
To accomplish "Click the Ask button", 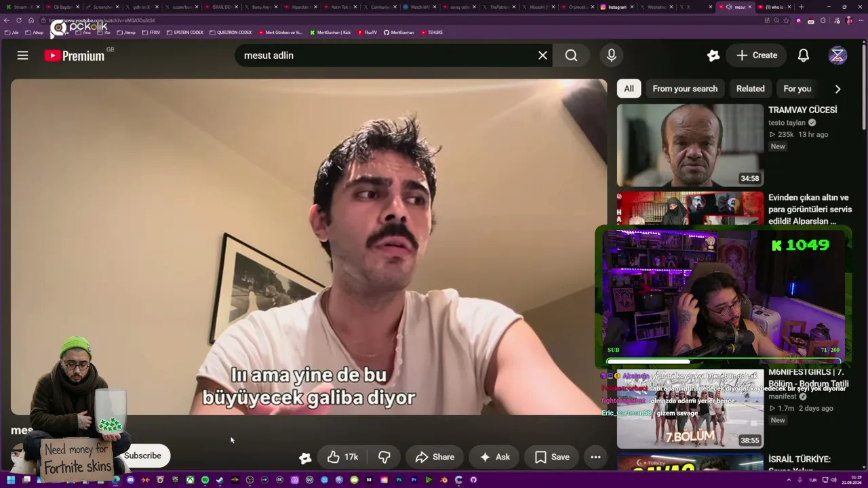I will pos(494,457).
